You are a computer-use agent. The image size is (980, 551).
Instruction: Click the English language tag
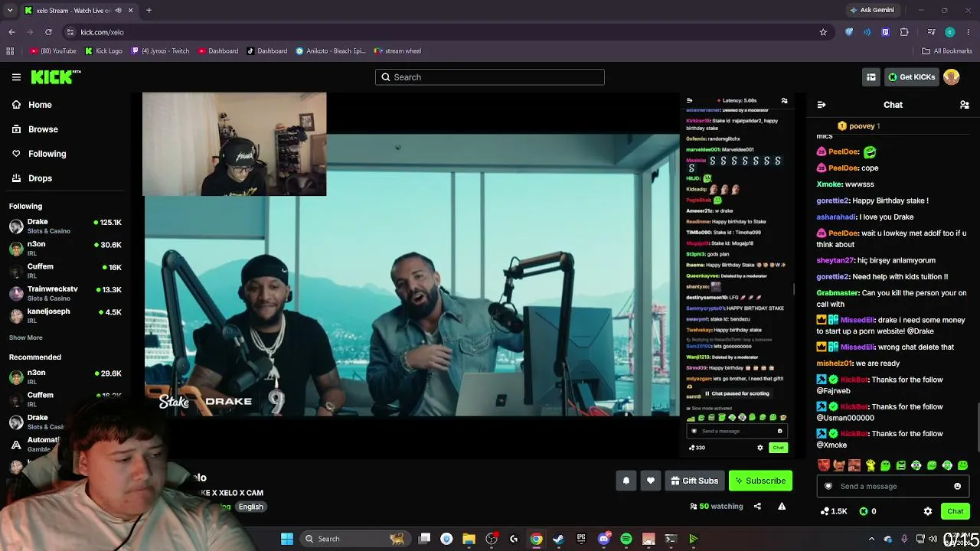tap(250, 507)
